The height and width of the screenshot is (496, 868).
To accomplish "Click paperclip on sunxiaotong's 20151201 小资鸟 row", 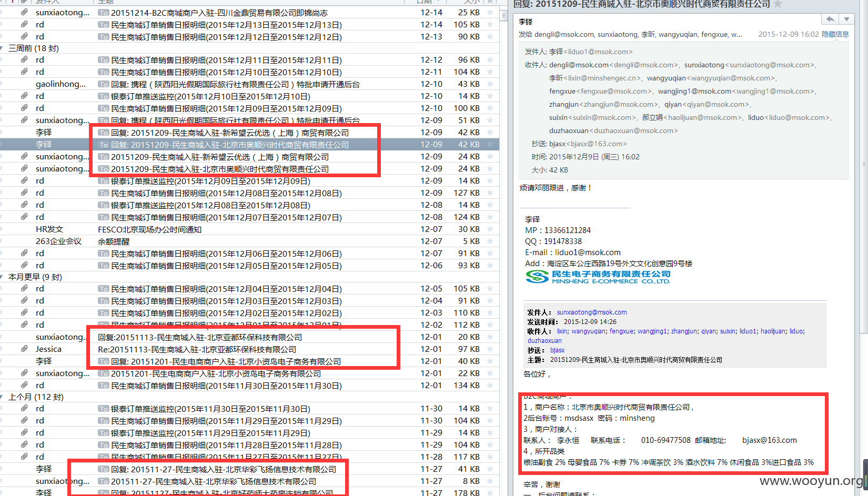I will click(24, 373).
